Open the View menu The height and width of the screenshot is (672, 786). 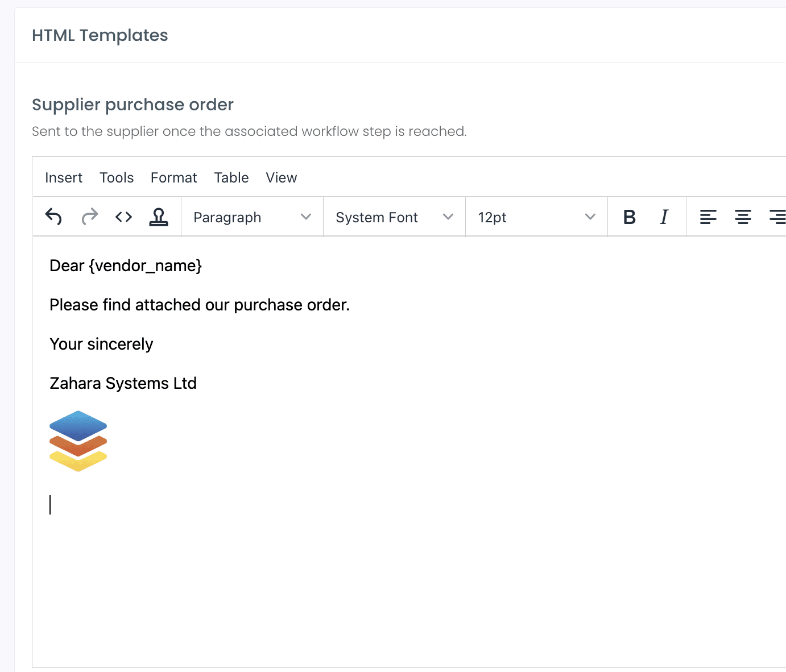pyautogui.click(x=282, y=178)
